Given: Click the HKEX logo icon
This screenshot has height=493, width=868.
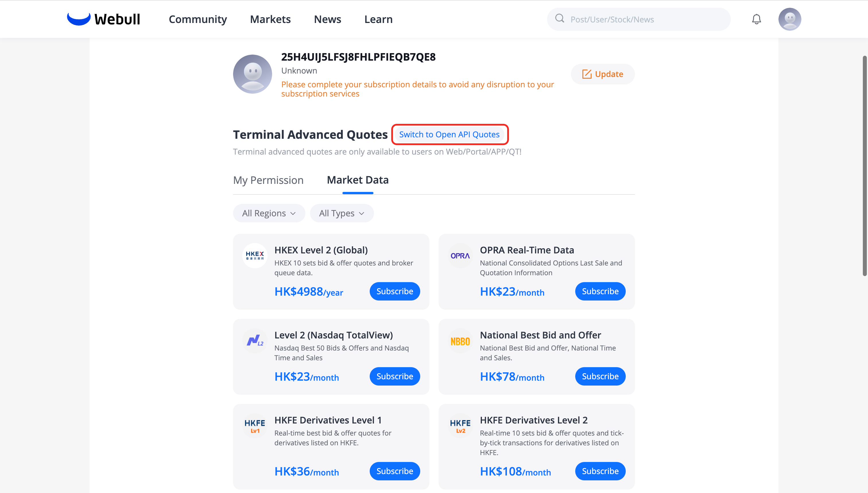Looking at the screenshot, I should [255, 255].
